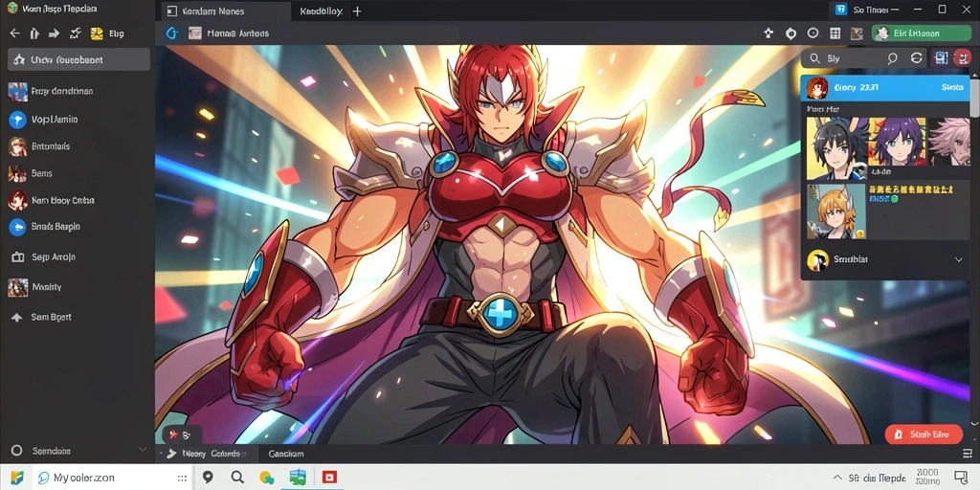
Task: Click the red Stath Bilve button
Action: pos(924,434)
